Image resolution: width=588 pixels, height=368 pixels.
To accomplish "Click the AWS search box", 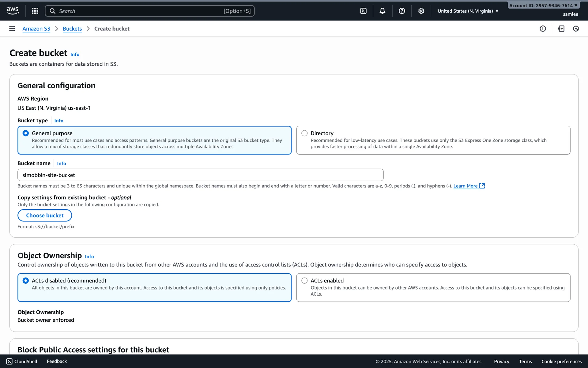I will [149, 11].
